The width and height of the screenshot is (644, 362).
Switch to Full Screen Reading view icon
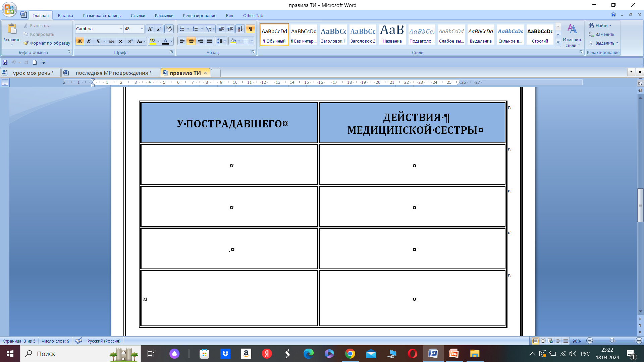tap(543, 341)
